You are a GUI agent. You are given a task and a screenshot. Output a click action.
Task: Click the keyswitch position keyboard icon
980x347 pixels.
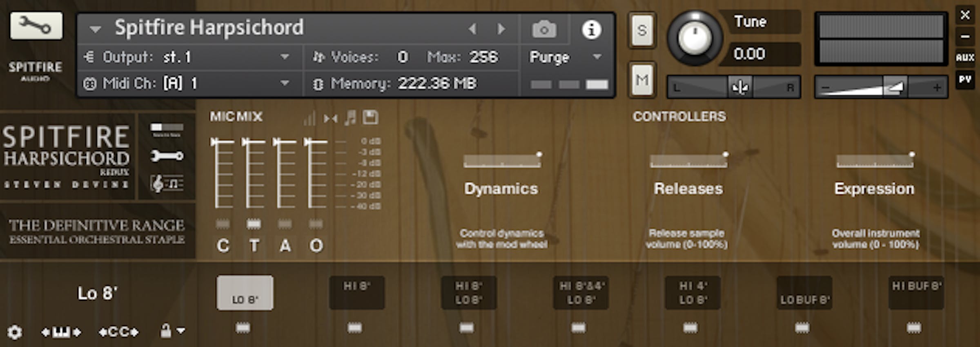click(61, 332)
